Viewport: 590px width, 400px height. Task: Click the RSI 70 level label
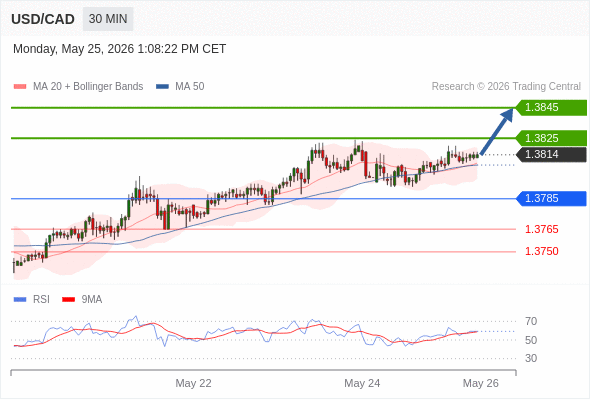click(531, 321)
